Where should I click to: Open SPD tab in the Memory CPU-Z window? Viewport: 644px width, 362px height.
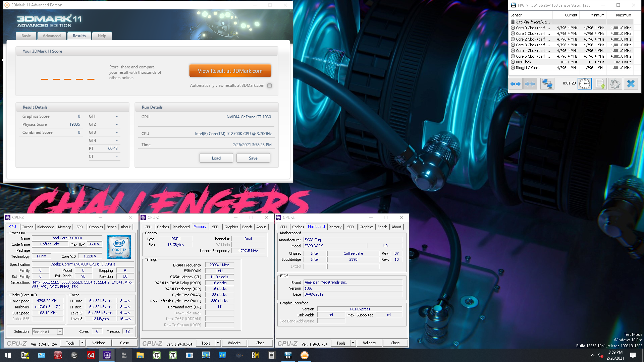[x=215, y=227]
